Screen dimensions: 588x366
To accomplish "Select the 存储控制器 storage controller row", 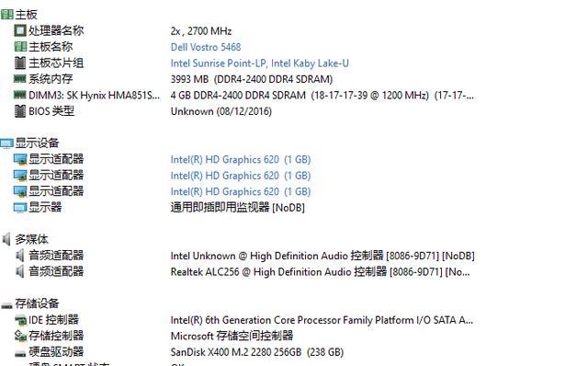I will pos(153,336).
